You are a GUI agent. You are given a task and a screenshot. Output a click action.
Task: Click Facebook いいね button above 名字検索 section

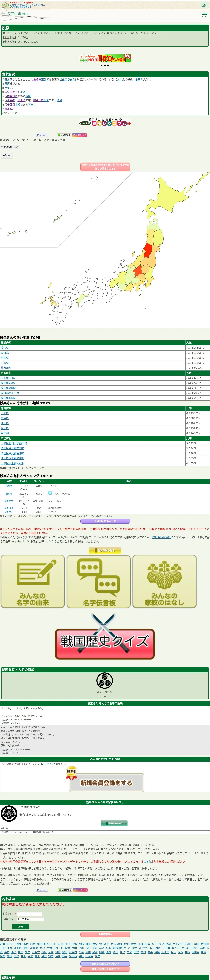tap(42, 890)
